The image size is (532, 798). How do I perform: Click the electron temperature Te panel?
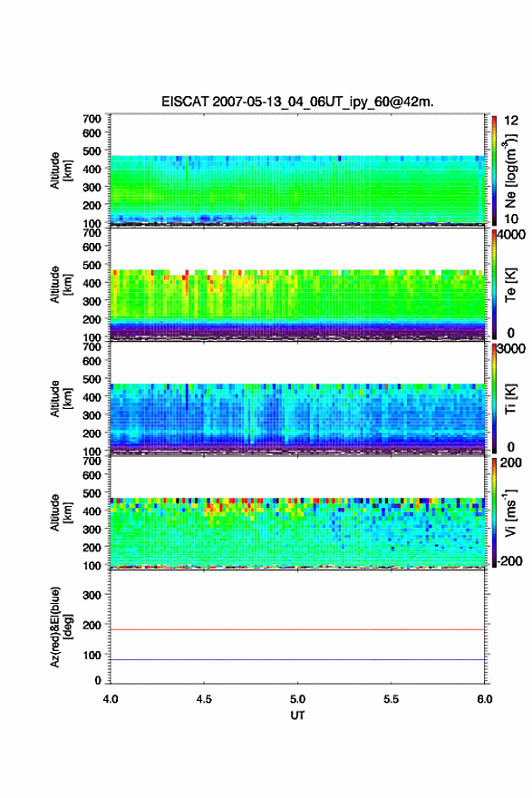point(297,284)
